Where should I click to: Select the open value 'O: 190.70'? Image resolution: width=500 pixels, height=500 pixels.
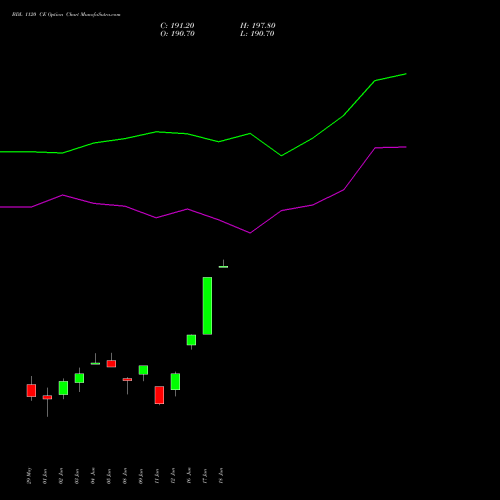click(x=177, y=34)
